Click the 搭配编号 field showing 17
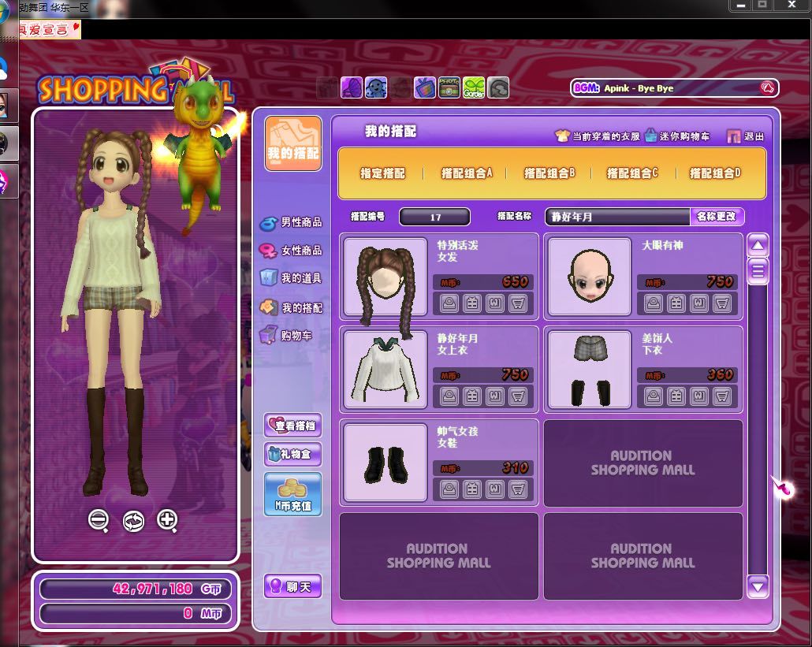Image resolution: width=812 pixels, height=647 pixels. click(x=434, y=217)
